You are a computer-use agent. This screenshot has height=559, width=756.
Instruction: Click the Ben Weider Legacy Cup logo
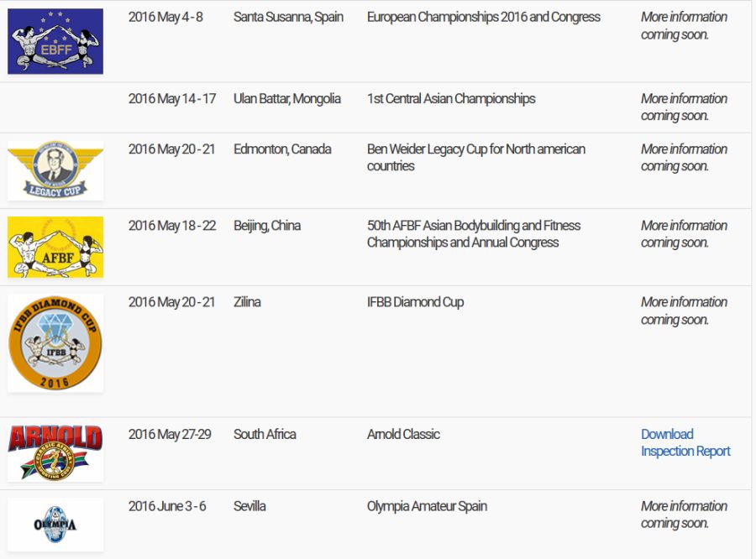pos(55,171)
